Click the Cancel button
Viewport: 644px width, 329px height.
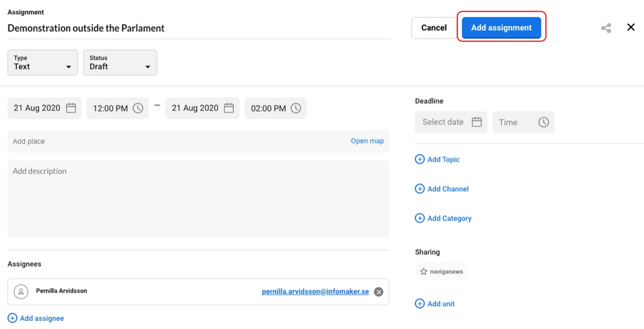[434, 28]
